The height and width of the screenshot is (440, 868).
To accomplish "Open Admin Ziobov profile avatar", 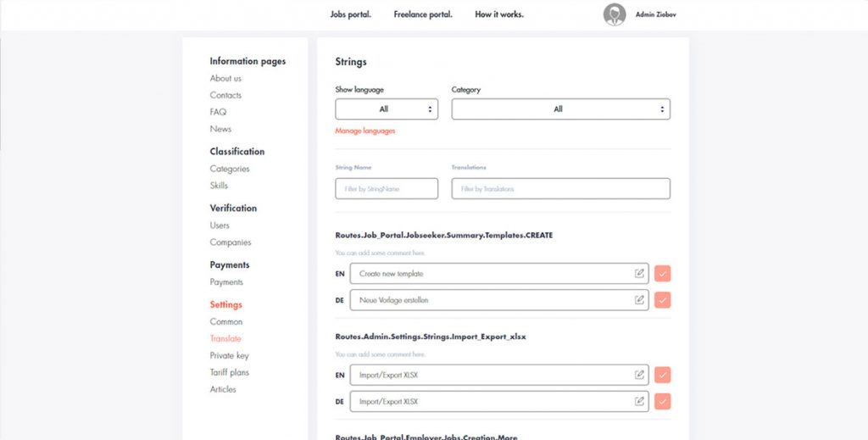I will tap(615, 14).
